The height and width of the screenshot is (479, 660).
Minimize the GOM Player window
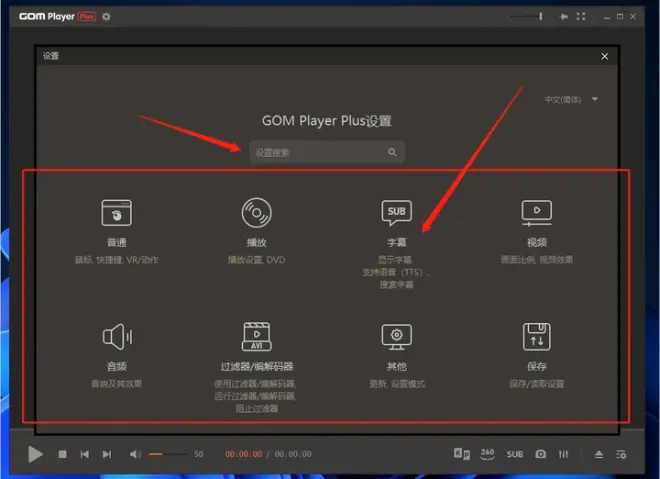(607, 17)
